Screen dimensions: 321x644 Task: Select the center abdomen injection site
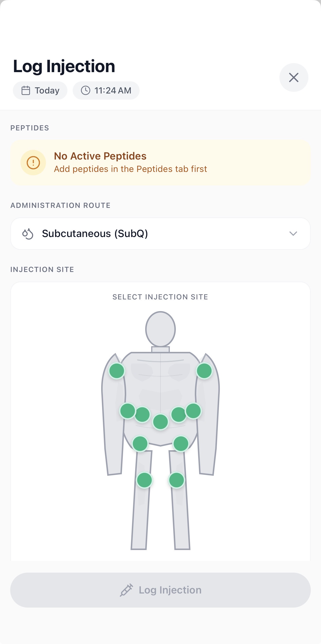click(x=160, y=422)
